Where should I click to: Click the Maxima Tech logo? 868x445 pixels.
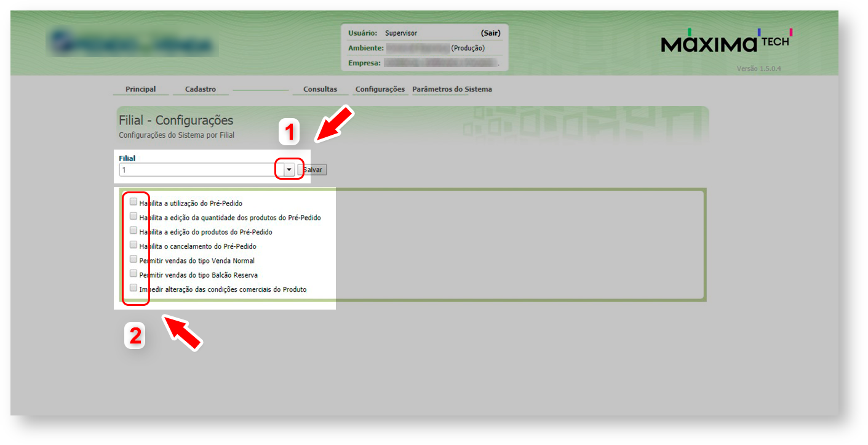(727, 41)
